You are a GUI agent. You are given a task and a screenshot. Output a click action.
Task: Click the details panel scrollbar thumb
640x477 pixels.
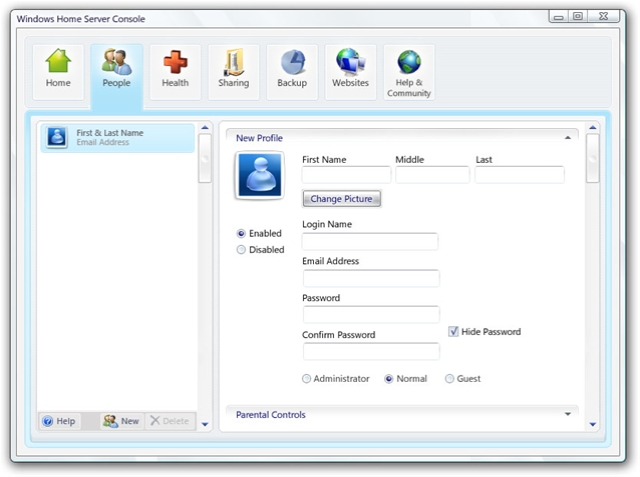[593, 158]
